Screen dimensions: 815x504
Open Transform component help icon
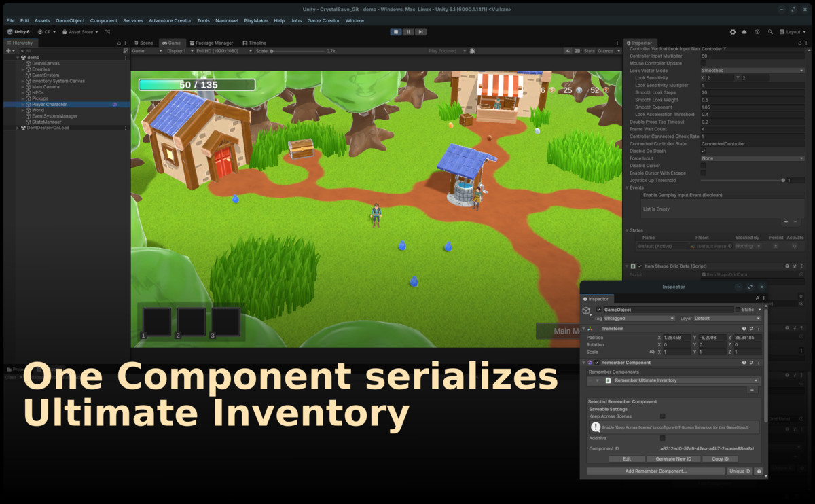[x=744, y=329]
